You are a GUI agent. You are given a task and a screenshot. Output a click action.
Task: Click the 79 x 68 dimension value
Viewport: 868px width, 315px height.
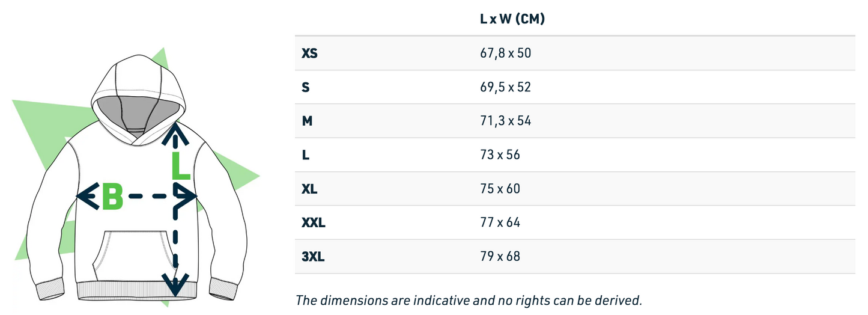500,257
